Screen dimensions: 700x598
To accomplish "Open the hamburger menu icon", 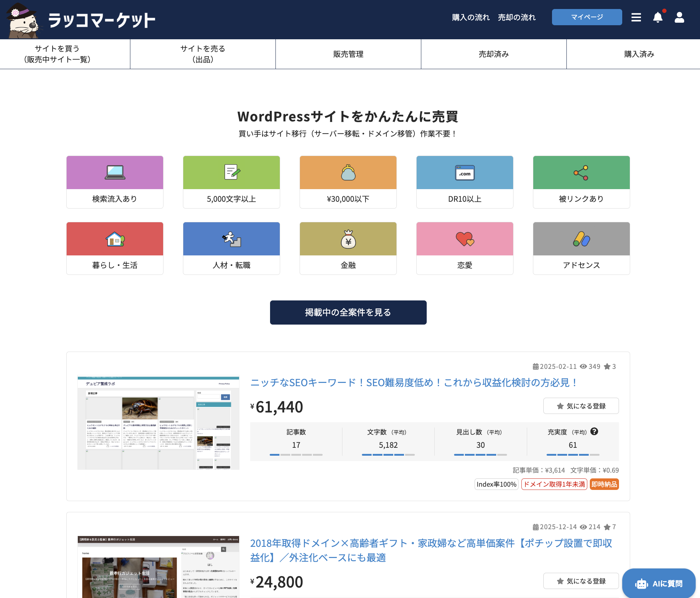I will click(x=636, y=17).
